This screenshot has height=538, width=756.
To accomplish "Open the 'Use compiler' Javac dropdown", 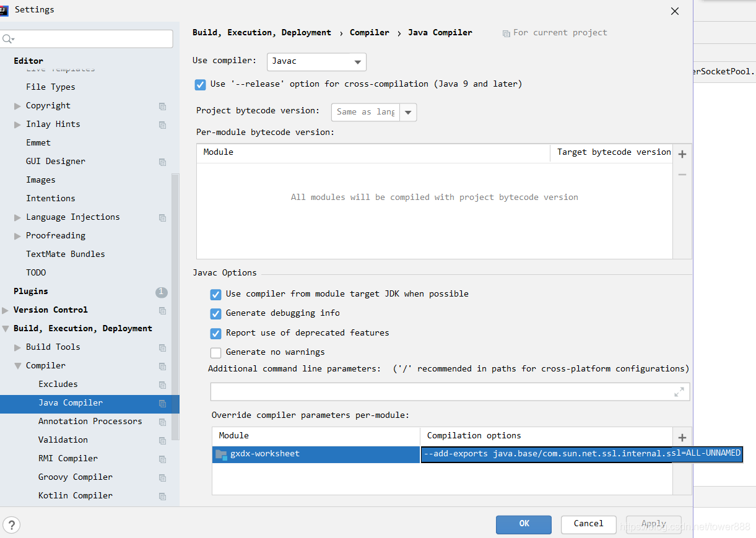I will 316,62.
